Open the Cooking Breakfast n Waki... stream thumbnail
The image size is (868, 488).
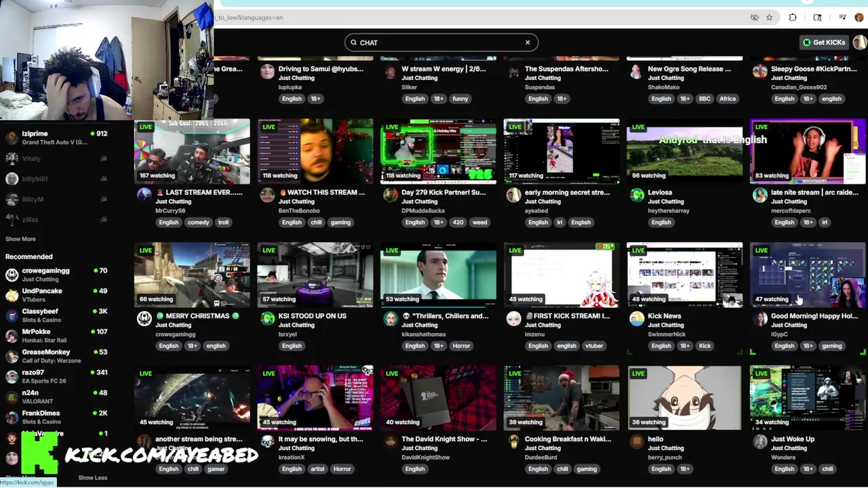click(561, 398)
